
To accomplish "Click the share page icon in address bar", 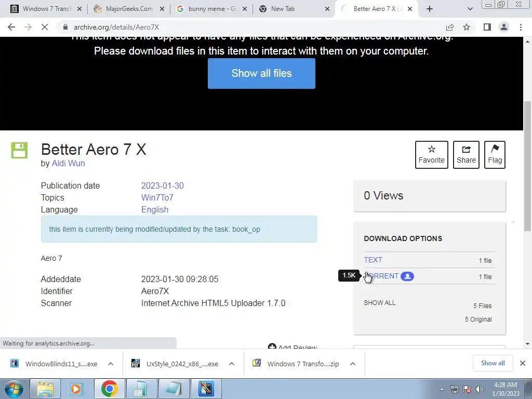I will pyautogui.click(x=450, y=27).
